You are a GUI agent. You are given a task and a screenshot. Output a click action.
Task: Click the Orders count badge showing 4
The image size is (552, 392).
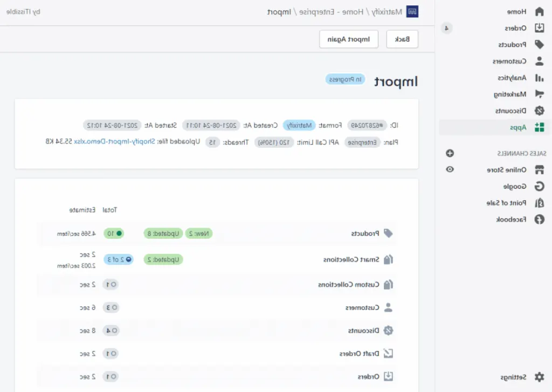447,28
